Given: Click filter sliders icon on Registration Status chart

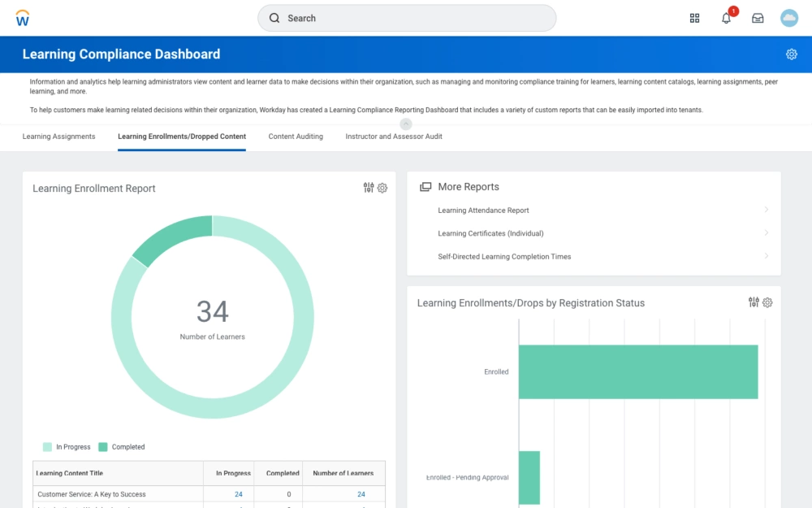Looking at the screenshot, I should tap(754, 302).
